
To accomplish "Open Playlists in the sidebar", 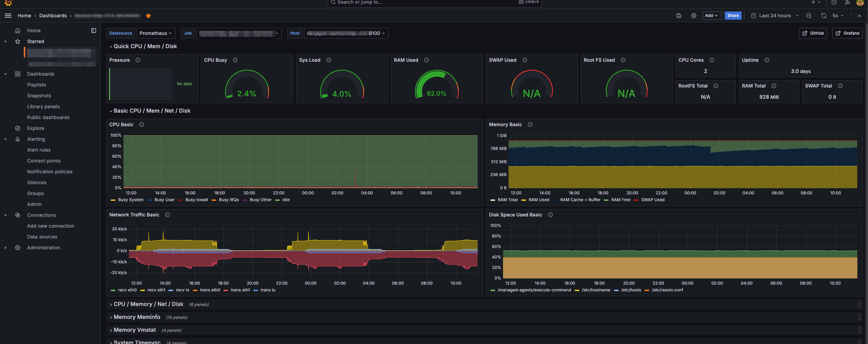I will pyautogui.click(x=36, y=85).
